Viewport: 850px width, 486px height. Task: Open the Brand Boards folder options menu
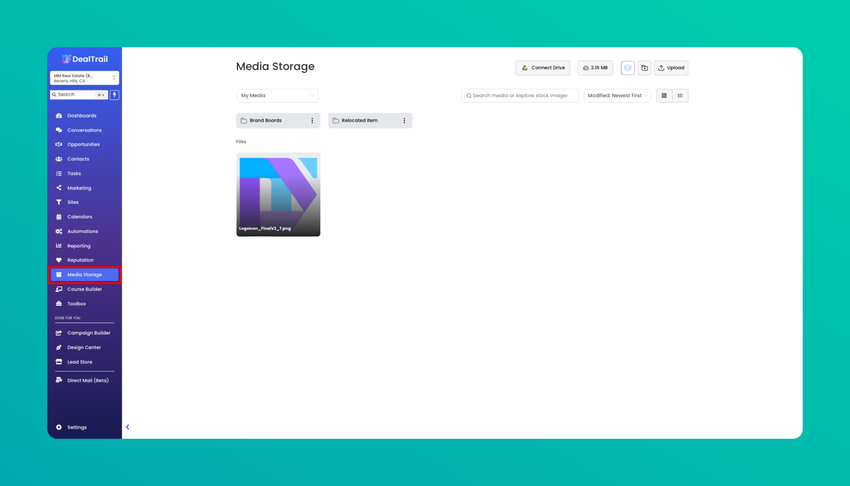pyautogui.click(x=312, y=120)
